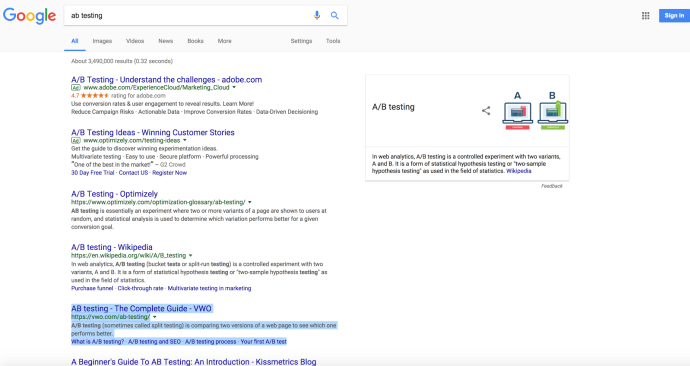The image size is (690, 366).
Task: Open the More search categories menu
Action: [224, 41]
